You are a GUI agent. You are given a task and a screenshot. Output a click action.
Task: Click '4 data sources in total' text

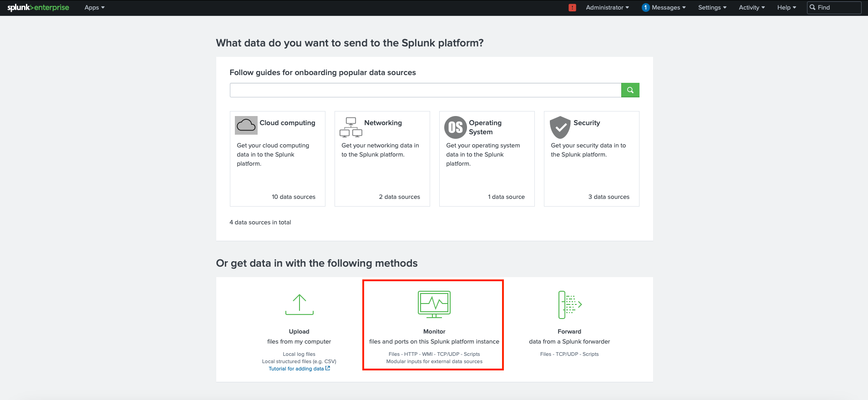260,223
